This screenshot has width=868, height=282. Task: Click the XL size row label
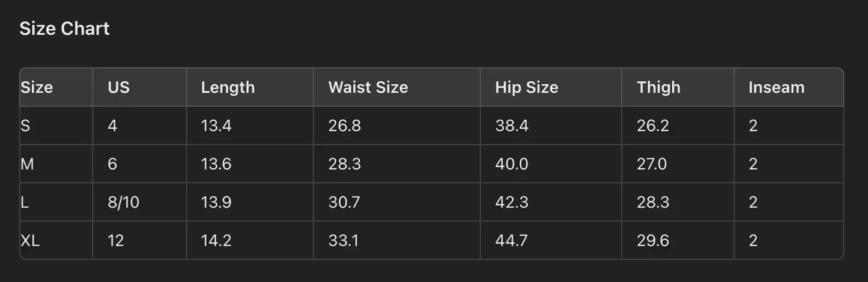click(x=30, y=241)
